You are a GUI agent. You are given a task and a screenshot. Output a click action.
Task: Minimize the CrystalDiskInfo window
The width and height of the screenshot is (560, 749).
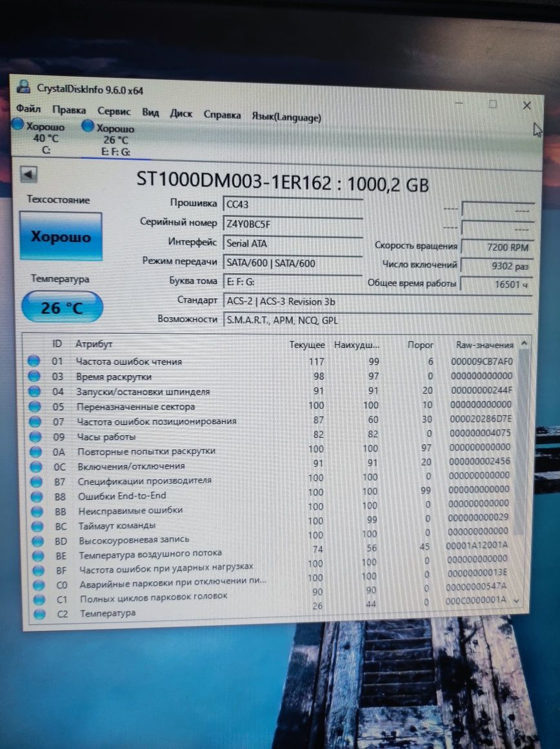[x=459, y=103]
